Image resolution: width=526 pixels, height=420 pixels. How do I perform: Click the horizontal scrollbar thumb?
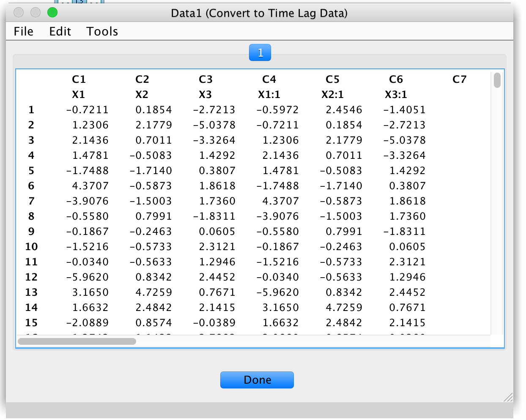tap(76, 341)
